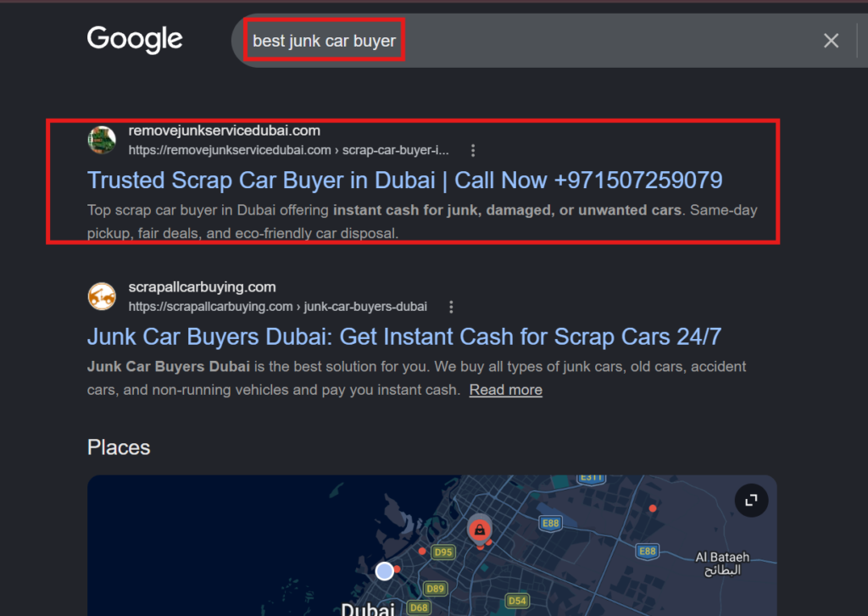This screenshot has height=616, width=868.
Task: Click the 'Places' heading
Action: pos(119,447)
